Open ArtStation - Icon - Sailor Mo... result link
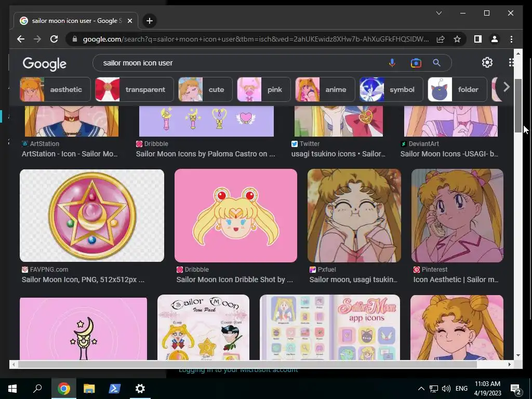This screenshot has width=532, height=399. 70,154
